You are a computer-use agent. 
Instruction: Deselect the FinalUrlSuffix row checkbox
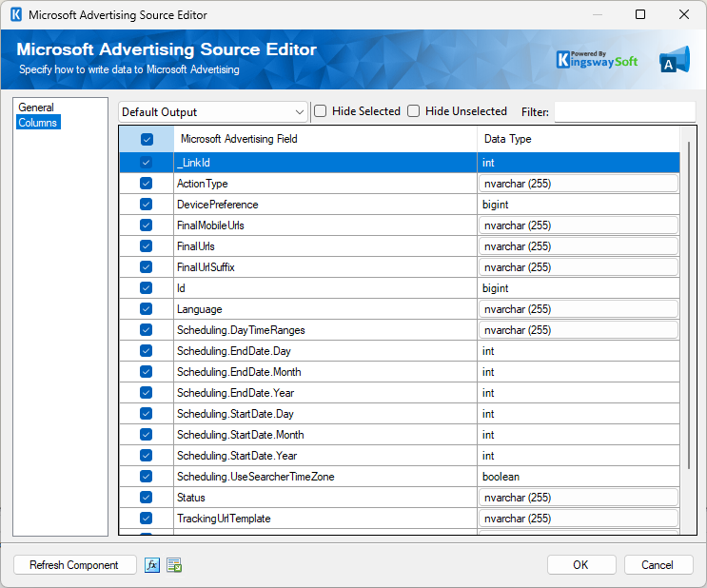[147, 267]
